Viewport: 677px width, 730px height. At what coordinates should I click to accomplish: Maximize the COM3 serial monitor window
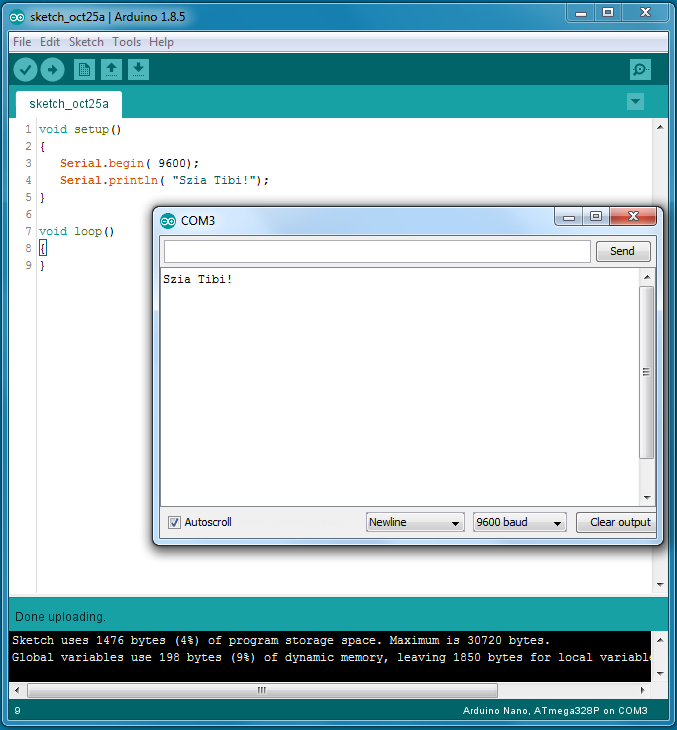click(x=596, y=216)
